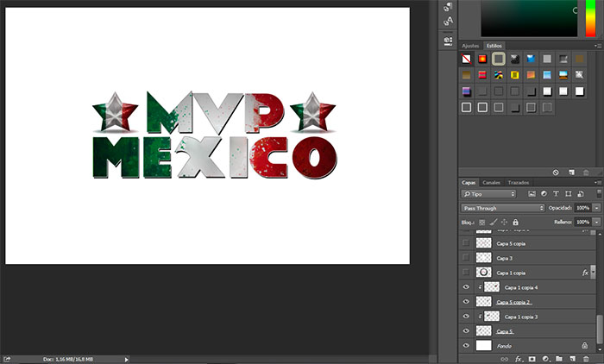The height and width of the screenshot is (364, 604).
Task: Link layers with the chain icon
Action: click(505, 358)
